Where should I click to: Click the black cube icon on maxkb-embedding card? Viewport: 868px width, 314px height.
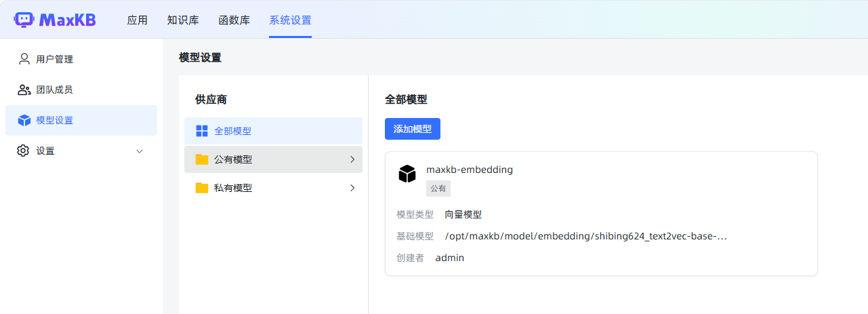point(407,174)
